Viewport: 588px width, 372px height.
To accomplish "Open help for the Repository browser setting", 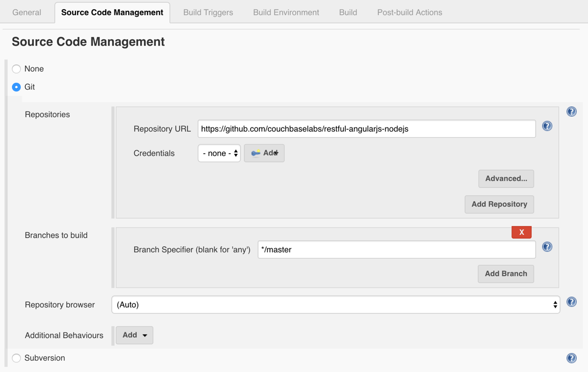I will click(571, 302).
